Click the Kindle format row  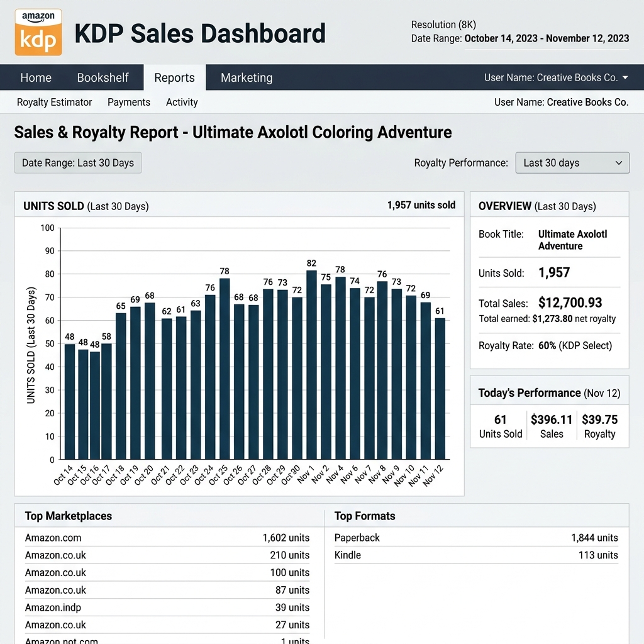[x=476, y=555]
